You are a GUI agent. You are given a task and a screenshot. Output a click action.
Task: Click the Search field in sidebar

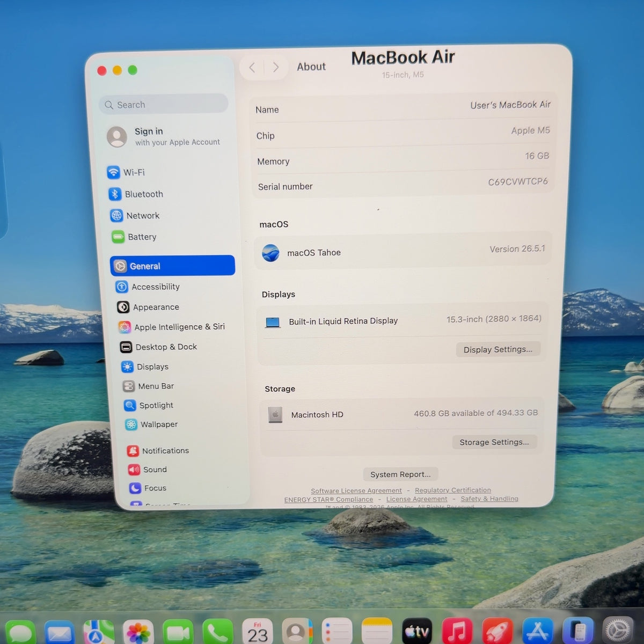pos(164,104)
